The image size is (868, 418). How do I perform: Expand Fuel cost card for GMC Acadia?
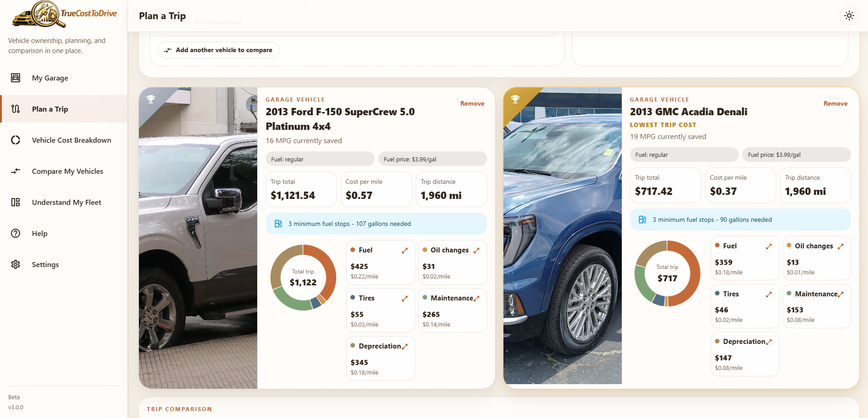[x=769, y=246]
